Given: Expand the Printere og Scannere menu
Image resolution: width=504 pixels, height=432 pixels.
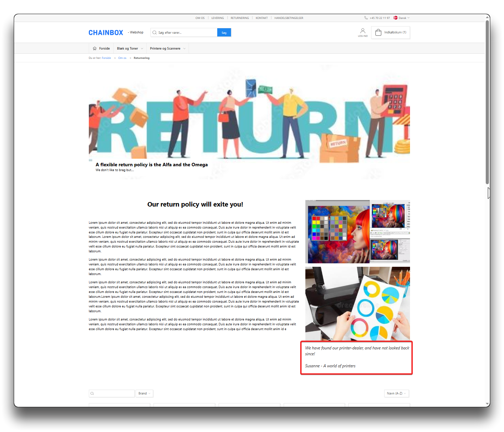Looking at the screenshot, I should 168,49.
